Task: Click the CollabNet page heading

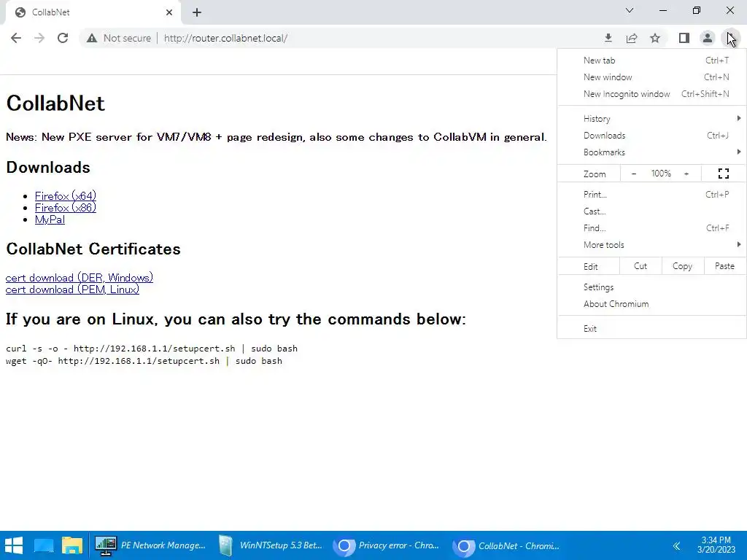Action: click(x=55, y=104)
